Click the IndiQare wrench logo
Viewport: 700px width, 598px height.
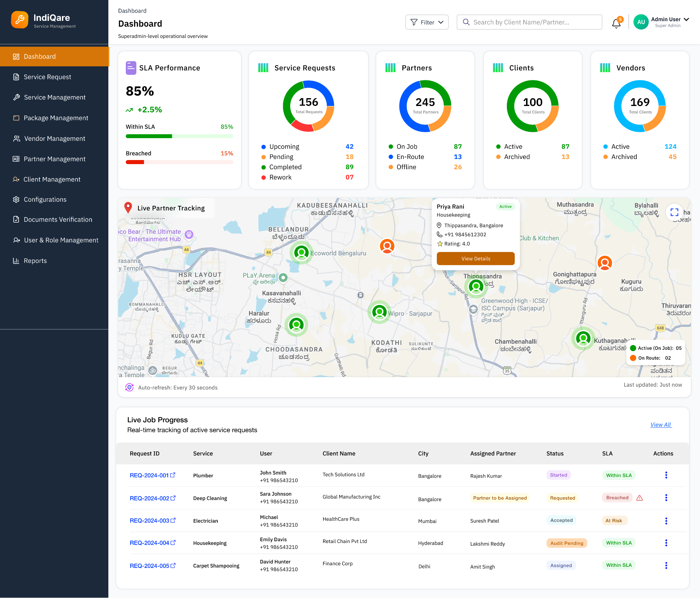[x=20, y=19]
